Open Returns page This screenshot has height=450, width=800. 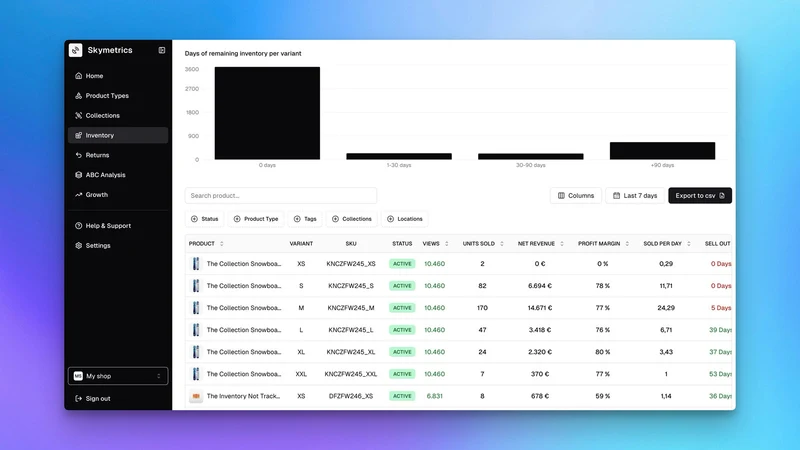(x=118, y=155)
